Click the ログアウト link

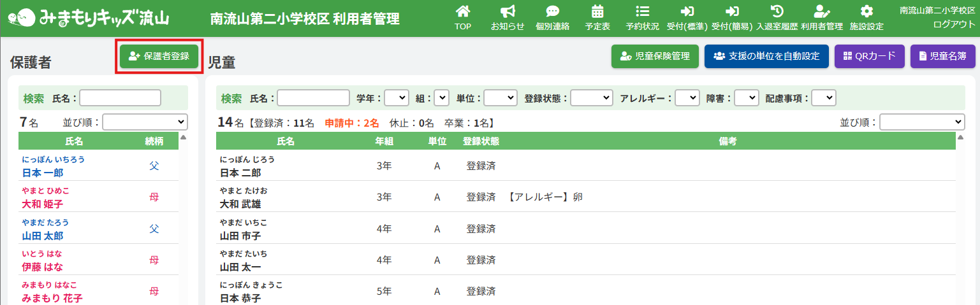[x=954, y=24]
